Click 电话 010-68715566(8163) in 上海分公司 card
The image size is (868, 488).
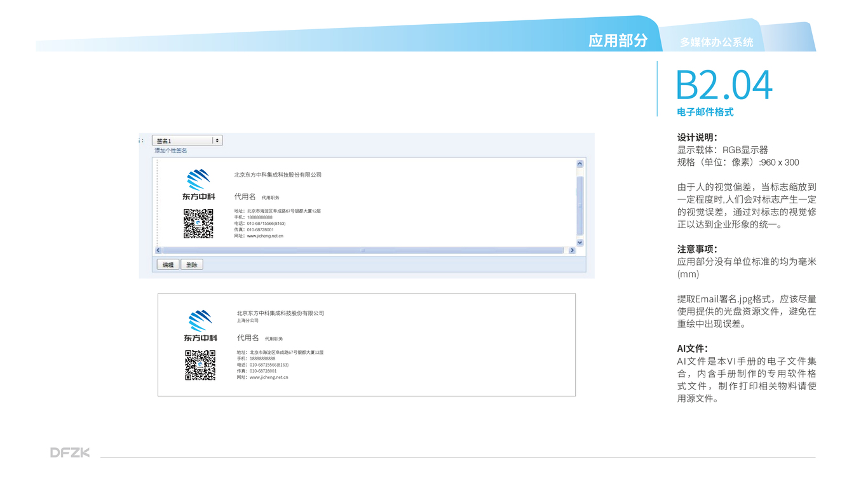point(262,365)
